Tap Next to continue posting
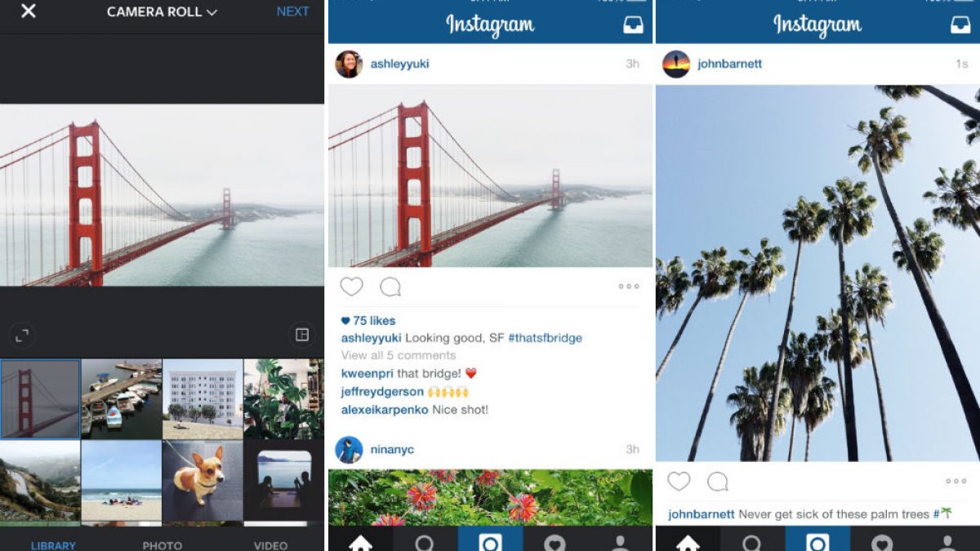This screenshot has width=980, height=551. point(292,11)
